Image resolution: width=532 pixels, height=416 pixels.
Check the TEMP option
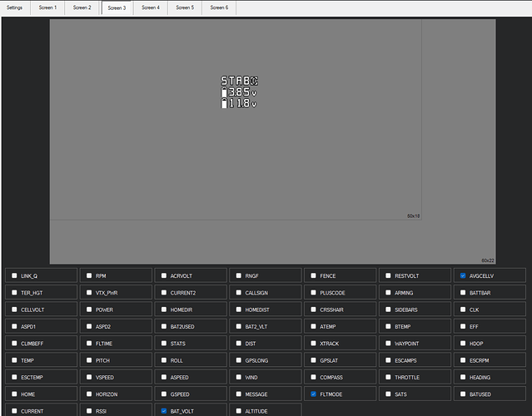14,360
